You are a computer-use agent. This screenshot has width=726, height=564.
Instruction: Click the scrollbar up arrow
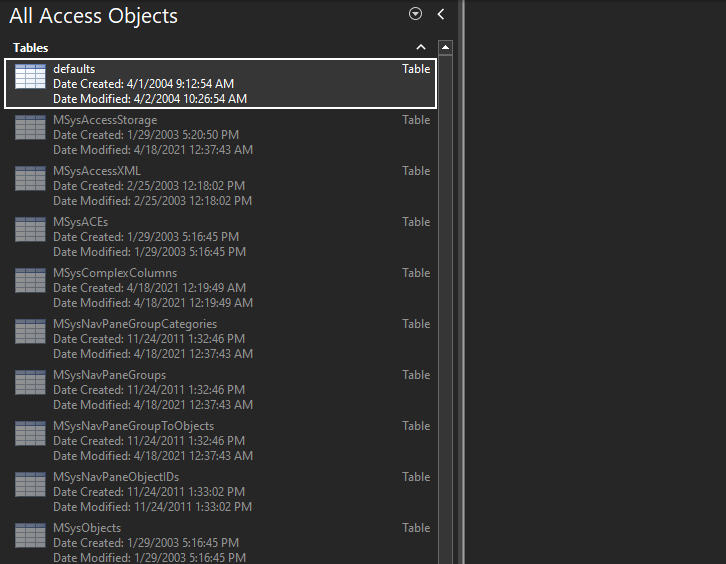pyautogui.click(x=445, y=47)
